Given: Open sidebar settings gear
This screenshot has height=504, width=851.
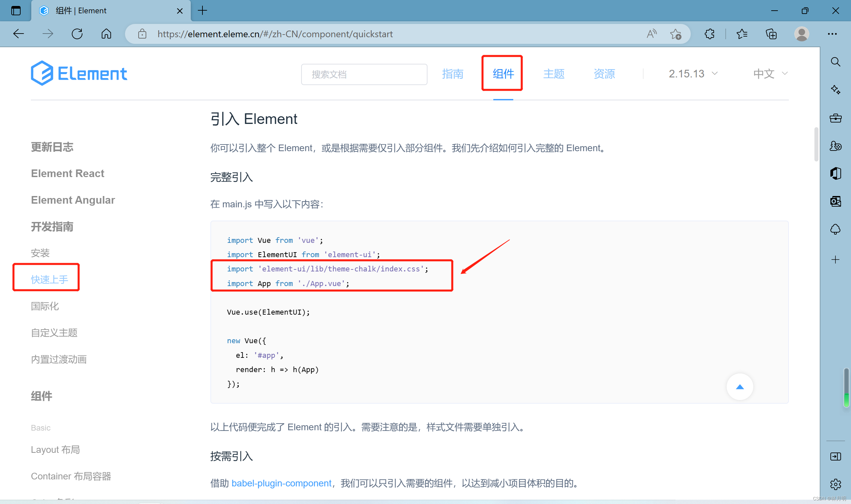Looking at the screenshot, I should click(835, 484).
